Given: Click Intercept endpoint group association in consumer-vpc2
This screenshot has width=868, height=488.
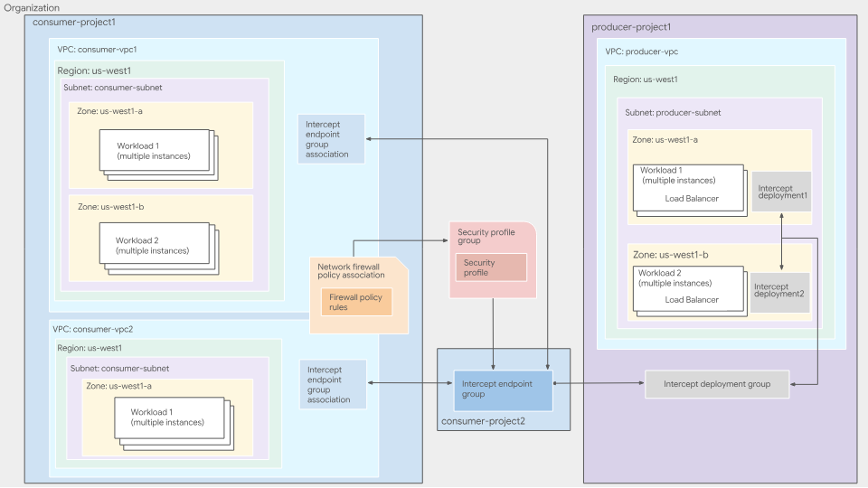Looking at the screenshot, I should point(333,384).
